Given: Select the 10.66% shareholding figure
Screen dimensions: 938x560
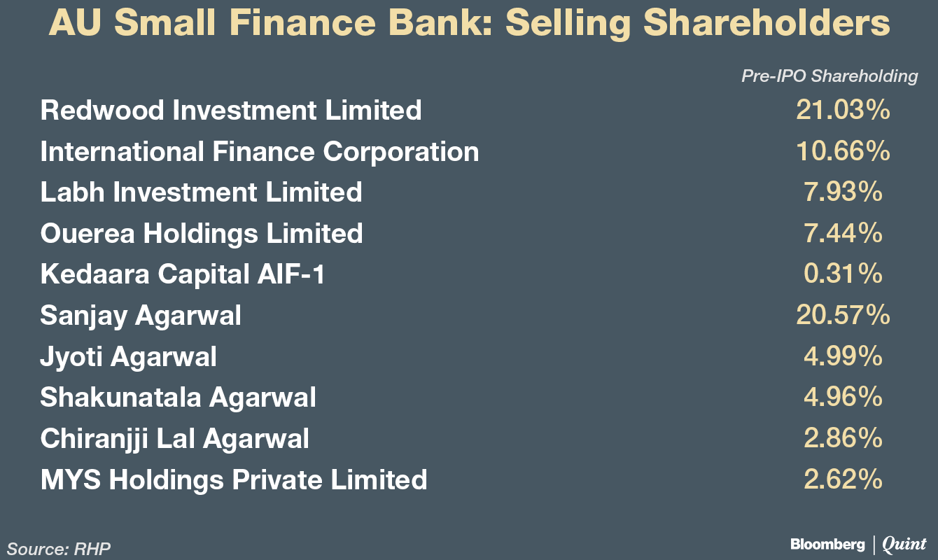Looking at the screenshot, I should pyautogui.click(x=843, y=152).
